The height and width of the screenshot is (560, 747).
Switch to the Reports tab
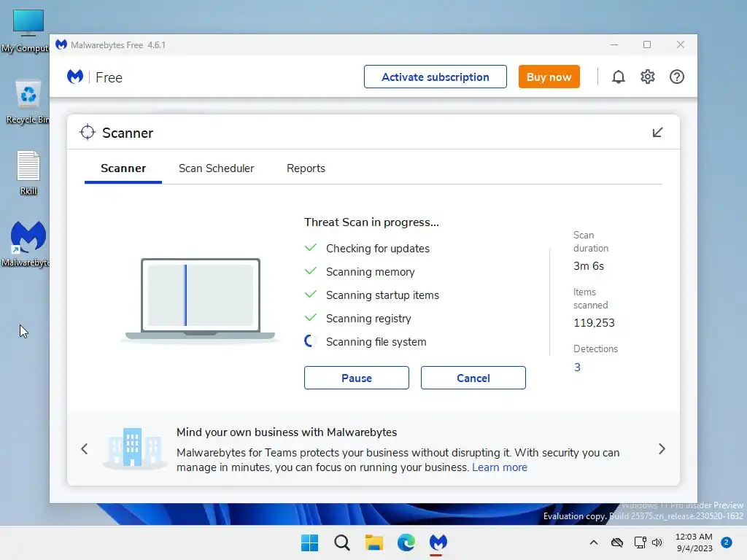pyautogui.click(x=306, y=168)
